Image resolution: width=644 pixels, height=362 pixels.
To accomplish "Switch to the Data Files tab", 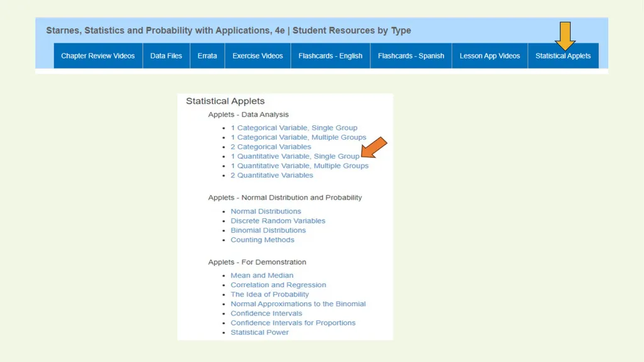I will [166, 55].
